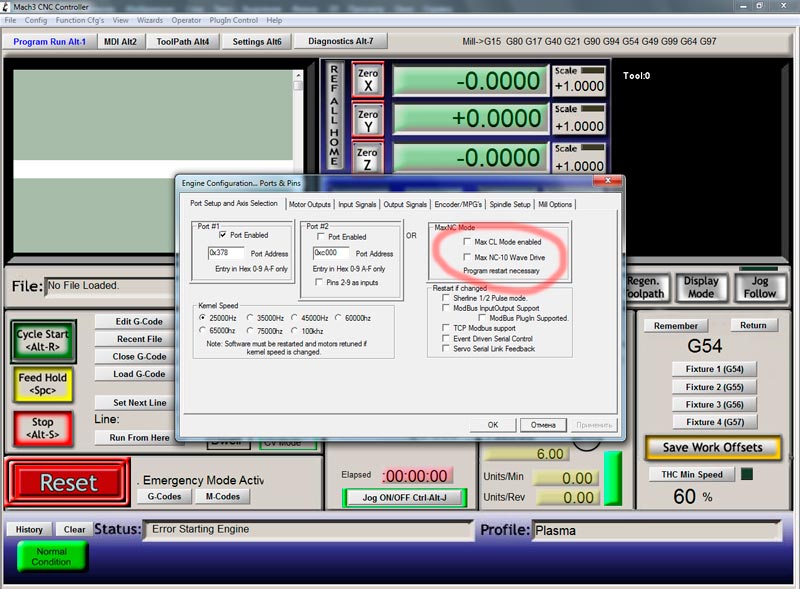Switch to Spindle Setup tab

pyautogui.click(x=510, y=204)
